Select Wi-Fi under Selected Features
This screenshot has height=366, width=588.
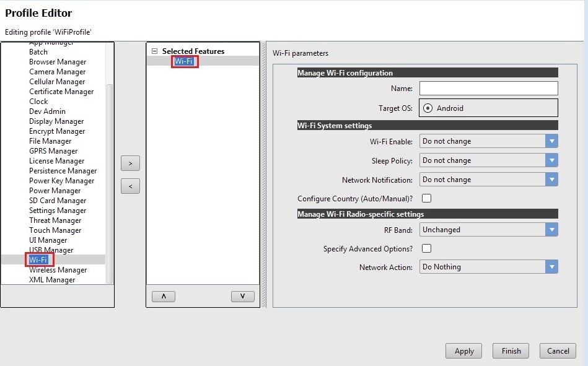point(183,61)
